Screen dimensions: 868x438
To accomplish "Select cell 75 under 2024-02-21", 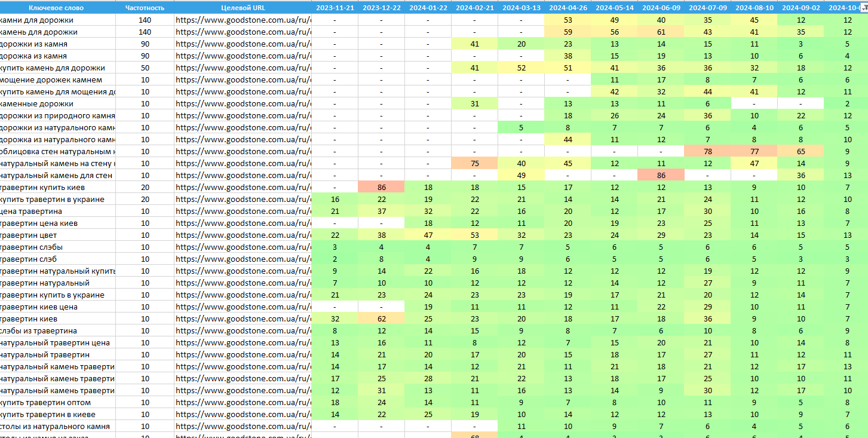I will (474, 164).
